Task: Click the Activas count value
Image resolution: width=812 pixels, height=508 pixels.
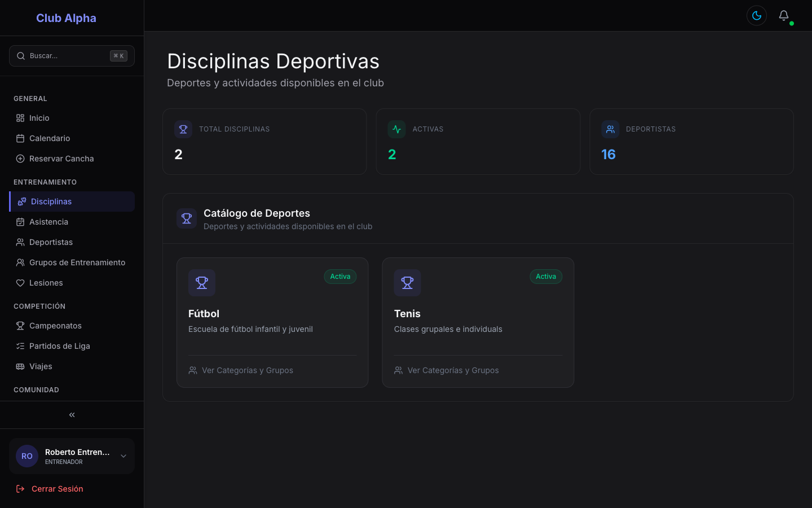Action: 392,155
